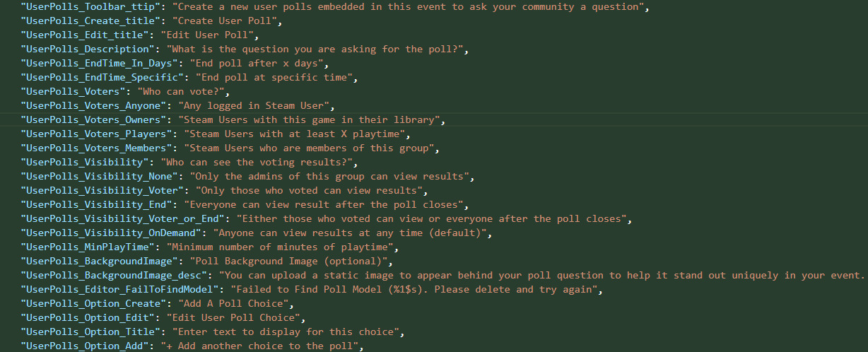
Task: Click the "UserPolls_Voters_Members" key
Action: tap(98, 148)
